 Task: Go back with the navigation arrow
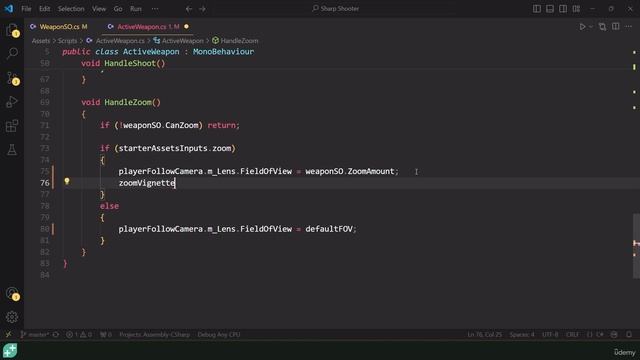coord(189,9)
